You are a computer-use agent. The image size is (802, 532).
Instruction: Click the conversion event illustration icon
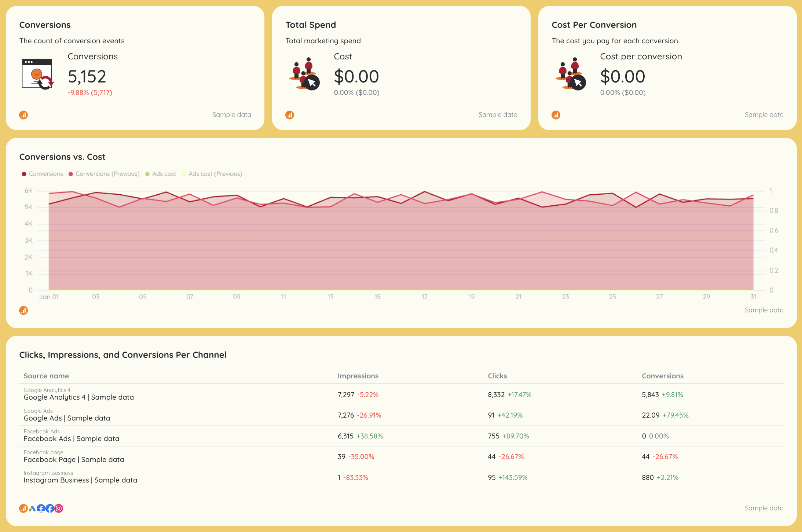pos(37,73)
